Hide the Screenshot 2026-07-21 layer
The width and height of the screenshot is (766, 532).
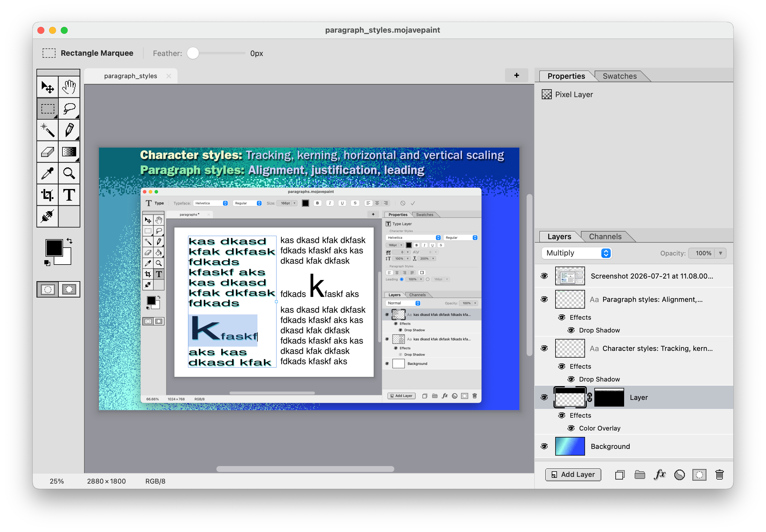[x=544, y=276]
